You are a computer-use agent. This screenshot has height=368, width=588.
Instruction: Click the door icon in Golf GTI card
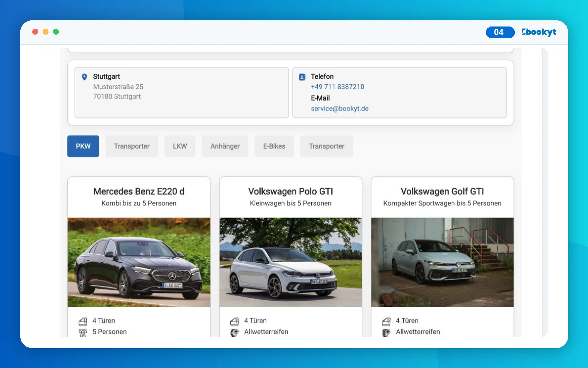pyautogui.click(x=386, y=321)
